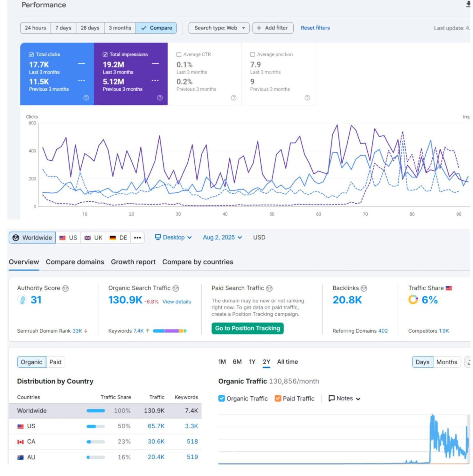Click the keywords distribution color bar

(169, 331)
